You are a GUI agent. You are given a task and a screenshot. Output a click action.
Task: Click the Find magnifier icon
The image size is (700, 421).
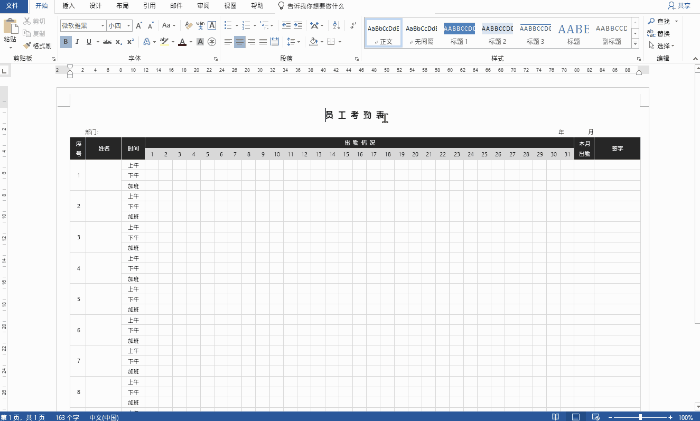pyautogui.click(x=651, y=21)
